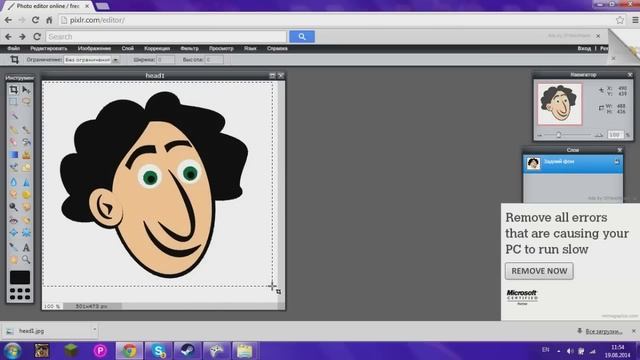Choose the Color Picker eyedropper tool
Image resolution: width=640 pixels, height=360 pixels.
(13, 247)
